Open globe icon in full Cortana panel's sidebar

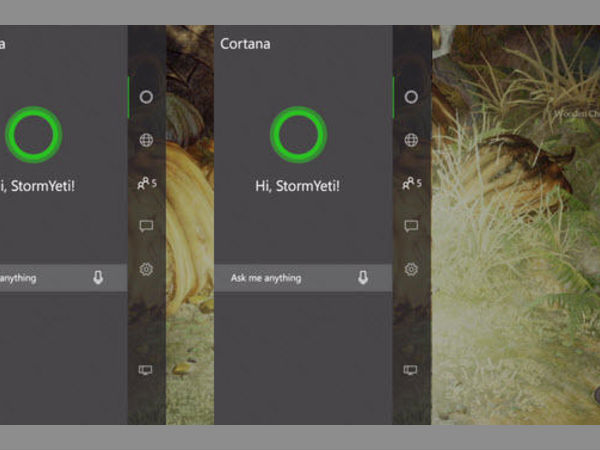point(411,140)
